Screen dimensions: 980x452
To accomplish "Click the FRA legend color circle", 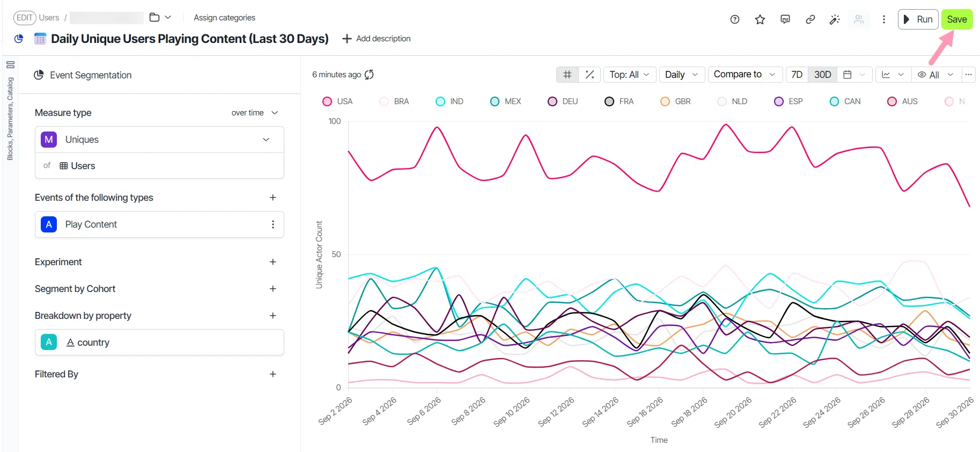I will click(x=609, y=101).
